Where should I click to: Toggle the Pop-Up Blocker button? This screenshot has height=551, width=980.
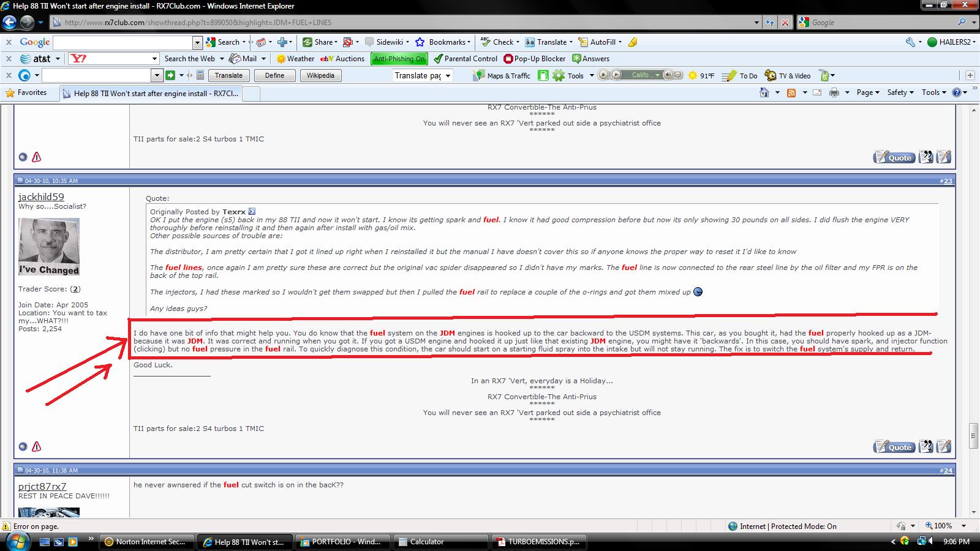click(535, 59)
